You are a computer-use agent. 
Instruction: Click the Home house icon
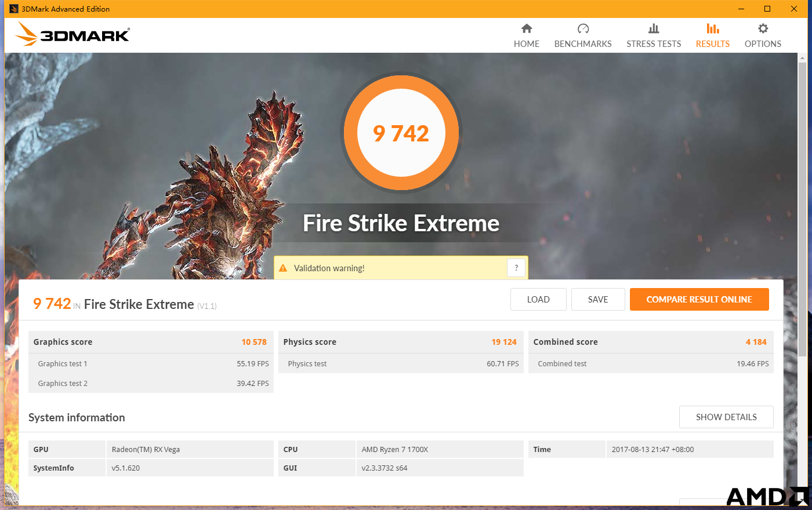tap(527, 28)
